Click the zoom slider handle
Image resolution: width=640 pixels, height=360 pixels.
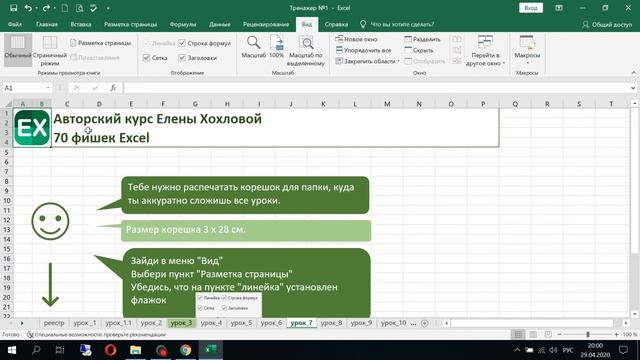click(588, 334)
